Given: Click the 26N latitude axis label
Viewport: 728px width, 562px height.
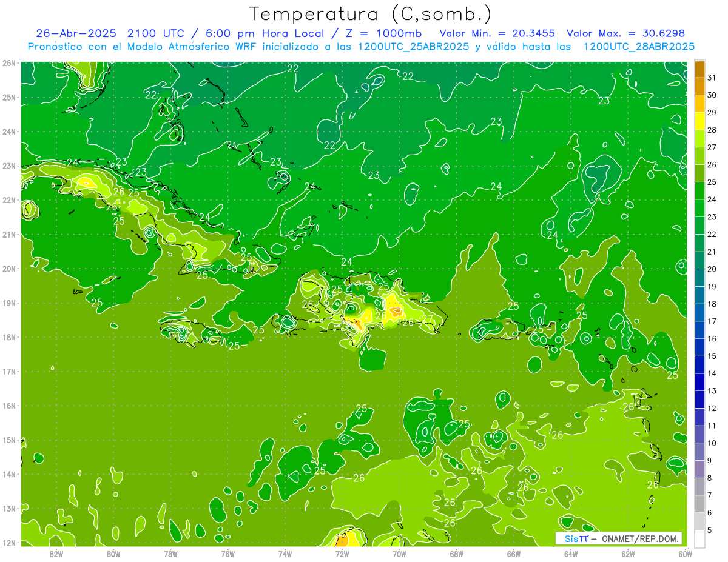Looking at the screenshot, I should (x=9, y=63).
